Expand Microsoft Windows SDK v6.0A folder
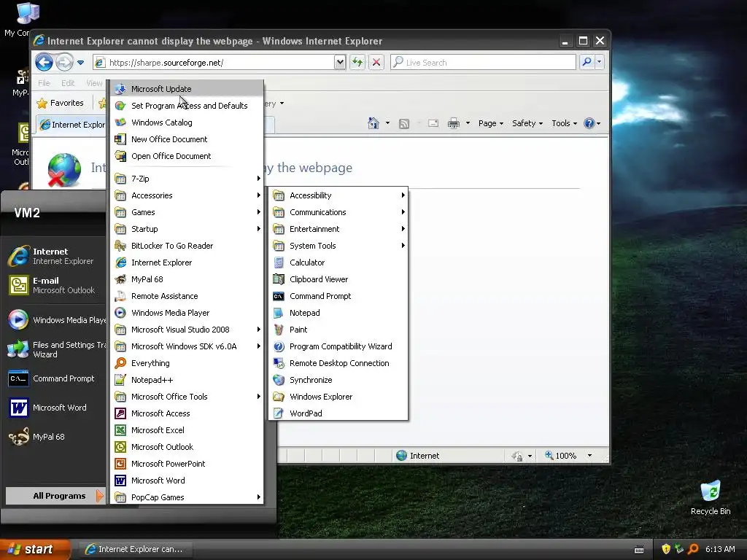747x560 pixels. point(187,346)
